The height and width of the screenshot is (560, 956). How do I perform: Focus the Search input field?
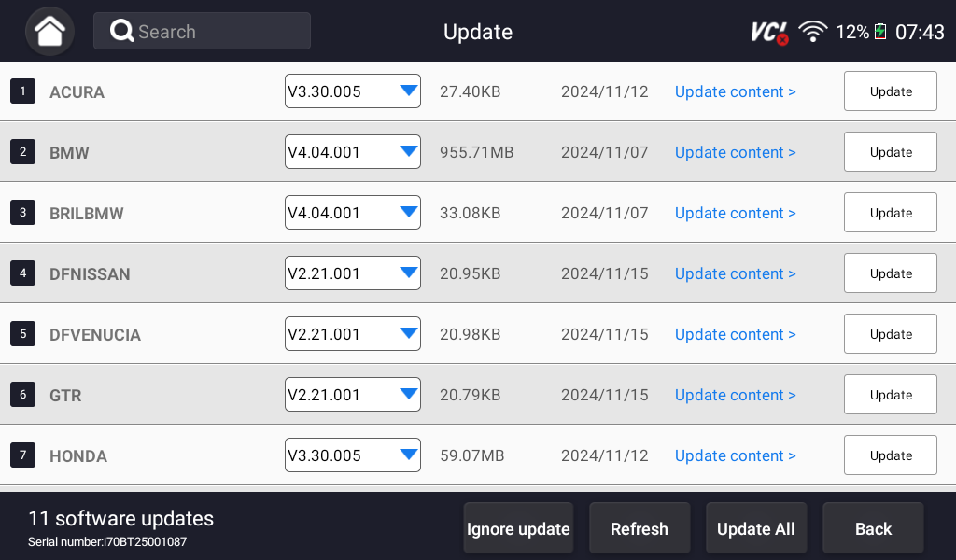point(219,31)
